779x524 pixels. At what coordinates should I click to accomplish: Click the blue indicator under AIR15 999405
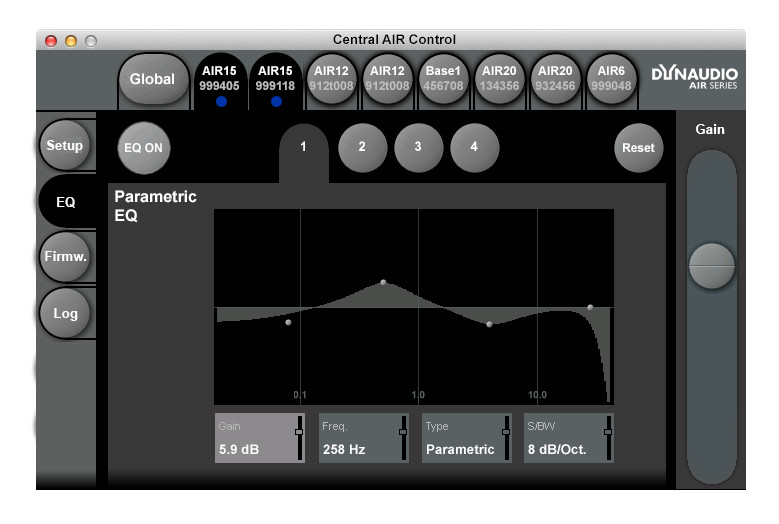tap(221, 101)
